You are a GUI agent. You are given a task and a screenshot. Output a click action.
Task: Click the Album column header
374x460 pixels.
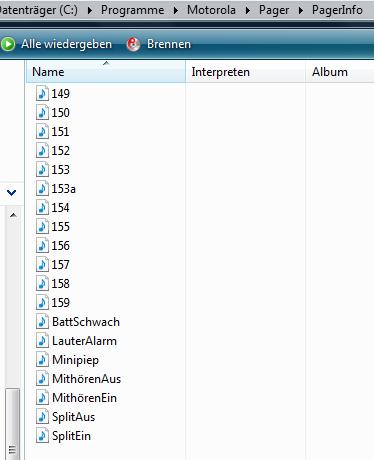340,72
